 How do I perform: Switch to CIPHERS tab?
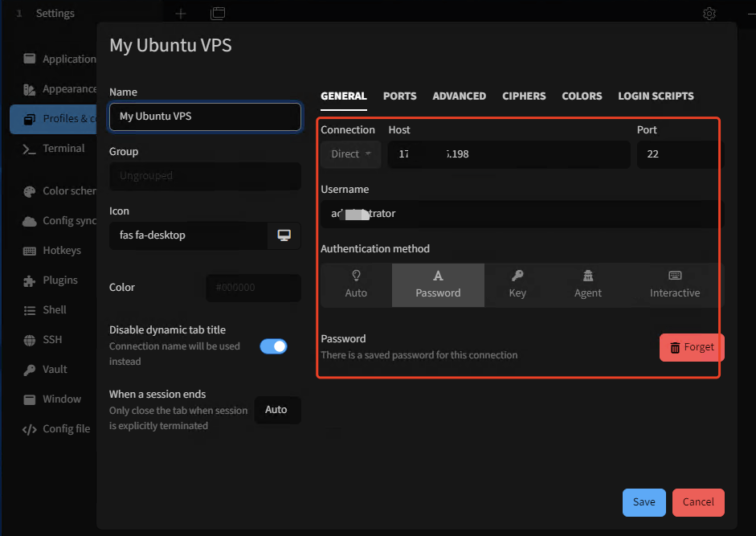tap(524, 96)
